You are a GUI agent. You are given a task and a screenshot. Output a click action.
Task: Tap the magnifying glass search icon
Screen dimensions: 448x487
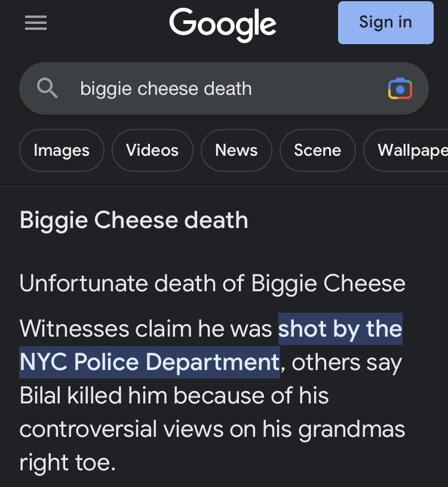pyautogui.click(x=48, y=89)
